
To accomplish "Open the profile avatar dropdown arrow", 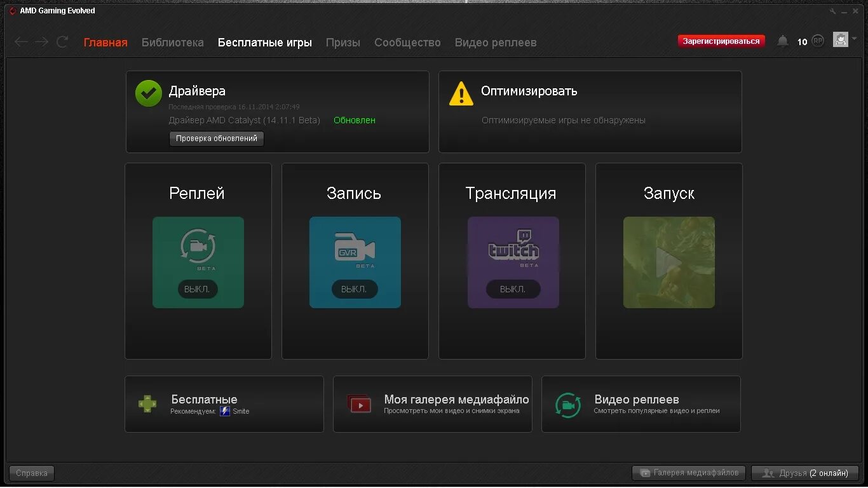I will coord(854,40).
